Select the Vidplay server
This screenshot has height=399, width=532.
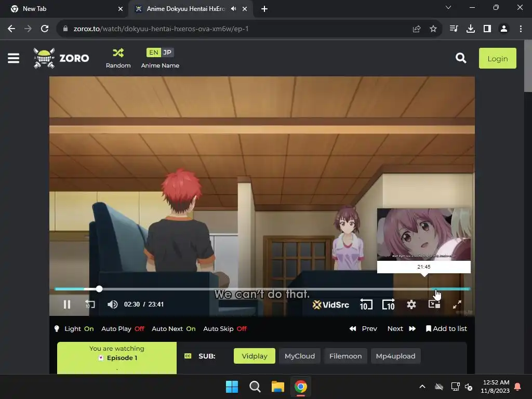(x=255, y=356)
